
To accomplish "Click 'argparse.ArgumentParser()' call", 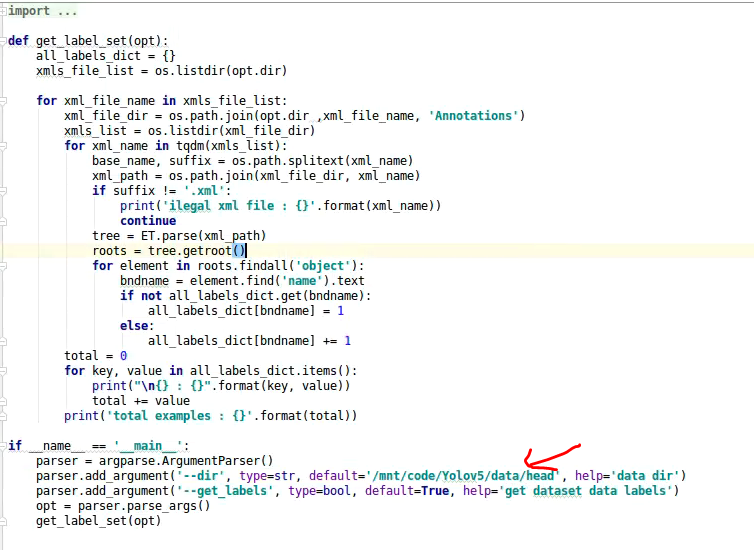I will [x=186, y=461].
